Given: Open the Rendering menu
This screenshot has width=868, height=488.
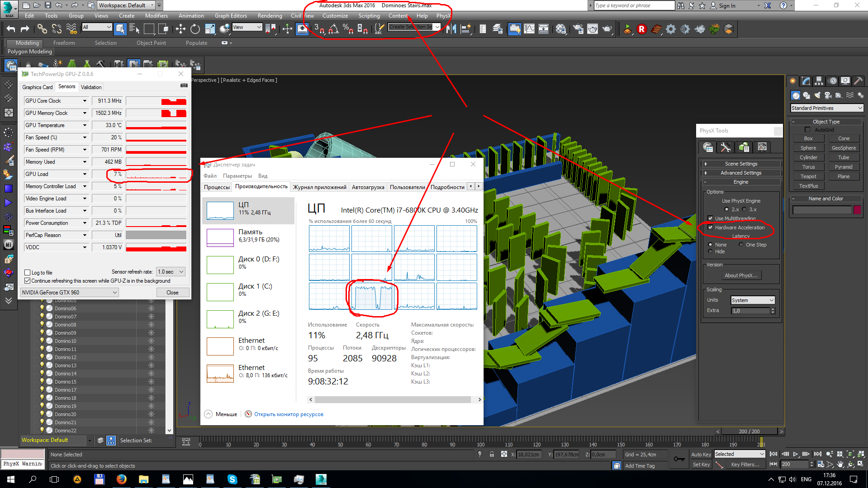Looking at the screenshot, I should pyautogui.click(x=270, y=16).
